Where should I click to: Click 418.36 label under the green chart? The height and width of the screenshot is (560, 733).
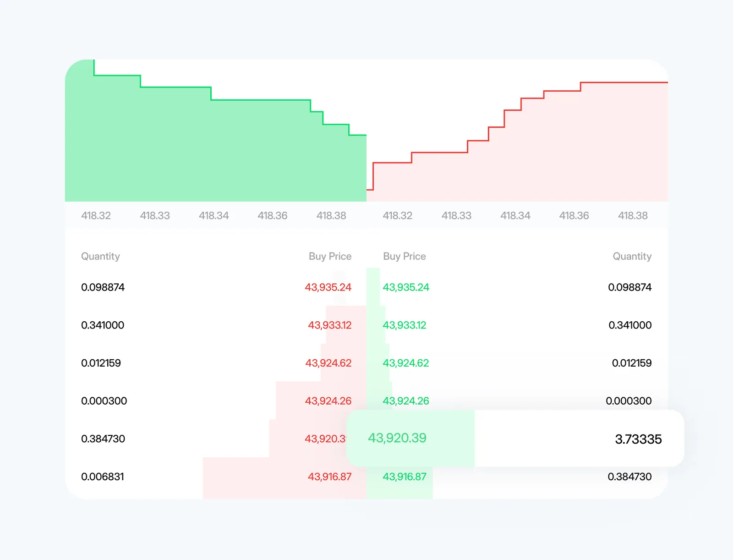[273, 215]
